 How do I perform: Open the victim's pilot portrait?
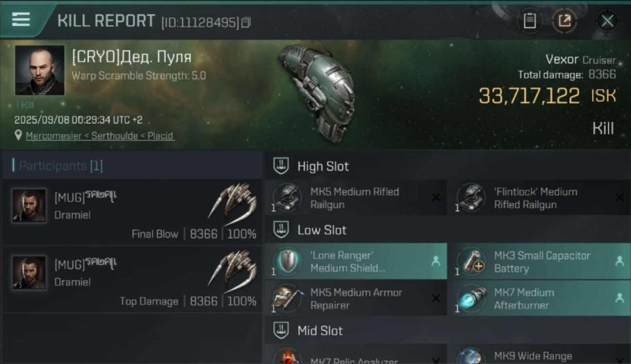pyautogui.click(x=39, y=70)
